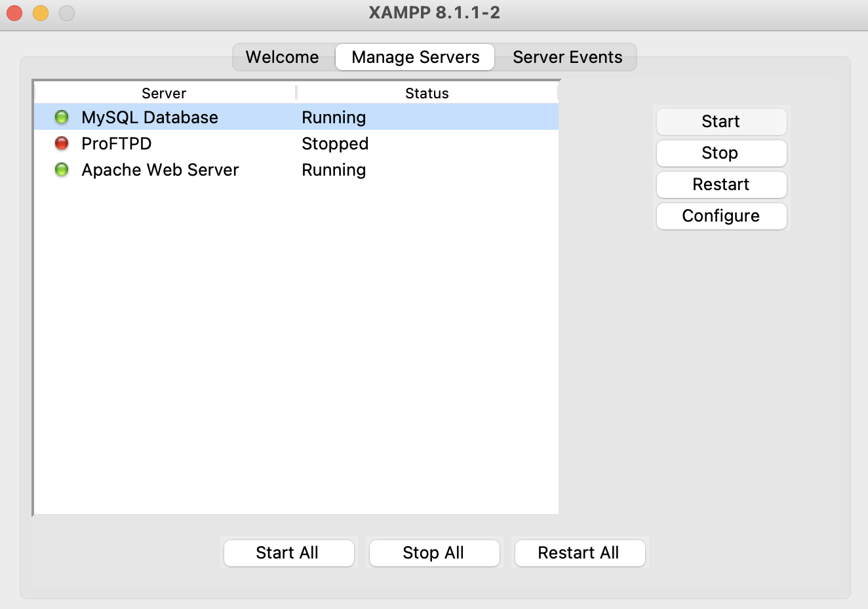Click the Server column header
The width and height of the screenshot is (868, 609).
pyautogui.click(x=163, y=92)
